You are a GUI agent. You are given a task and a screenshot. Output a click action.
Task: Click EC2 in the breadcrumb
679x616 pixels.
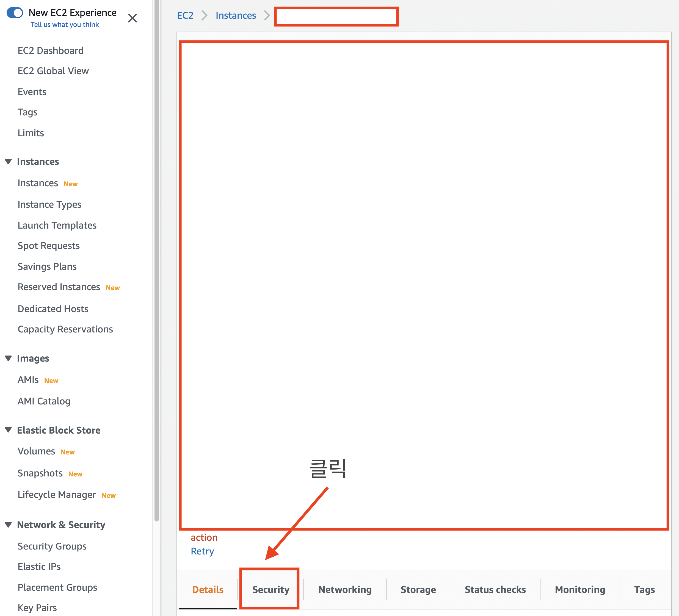pyautogui.click(x=185, y=15)
